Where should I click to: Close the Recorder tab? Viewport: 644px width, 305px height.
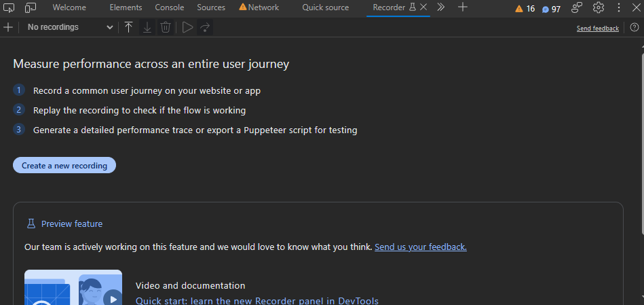[x=423, y=7]
